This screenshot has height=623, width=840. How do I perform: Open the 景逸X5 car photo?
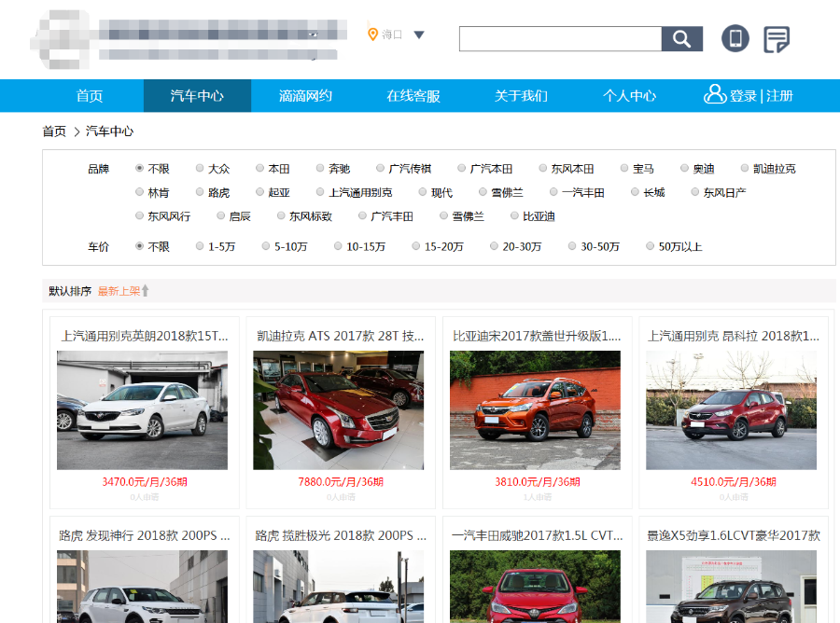coord(731,587)
